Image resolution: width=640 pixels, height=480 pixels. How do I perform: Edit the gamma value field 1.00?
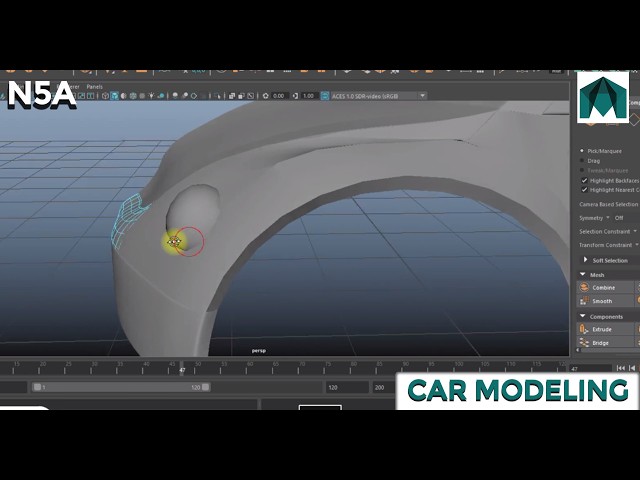point(309,96)
